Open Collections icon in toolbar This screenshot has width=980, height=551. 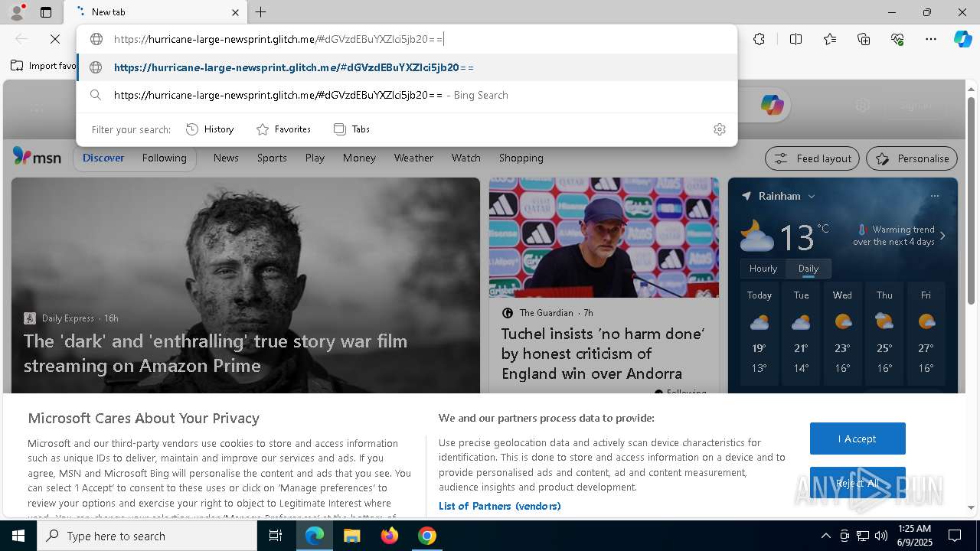tap(864, 39)
